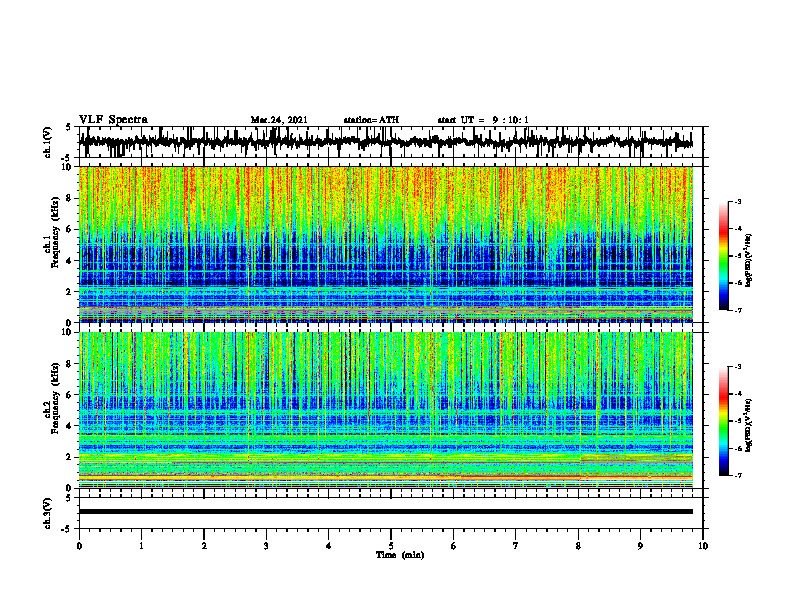
Task: Click the "5" tick on the time axis
Action: (x=391, y=546)
